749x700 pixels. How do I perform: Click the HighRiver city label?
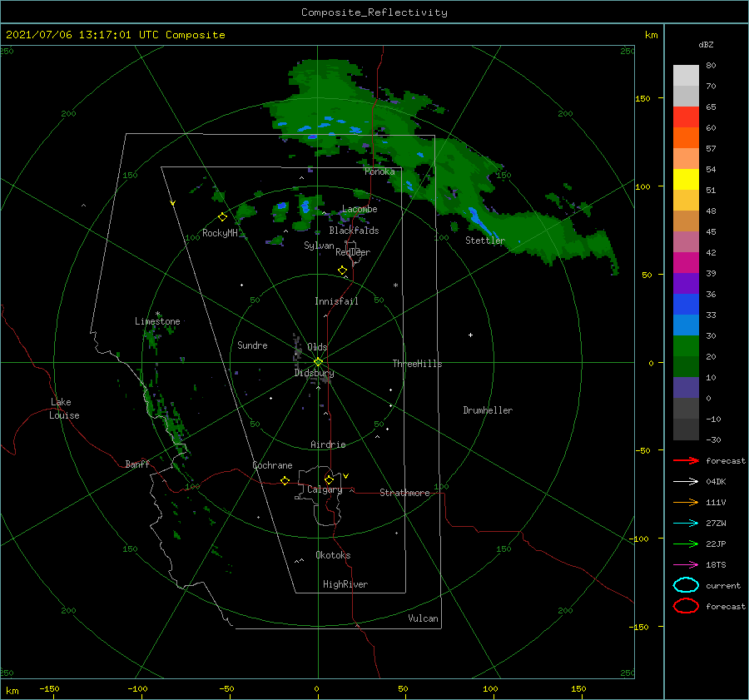click(345, 584)
